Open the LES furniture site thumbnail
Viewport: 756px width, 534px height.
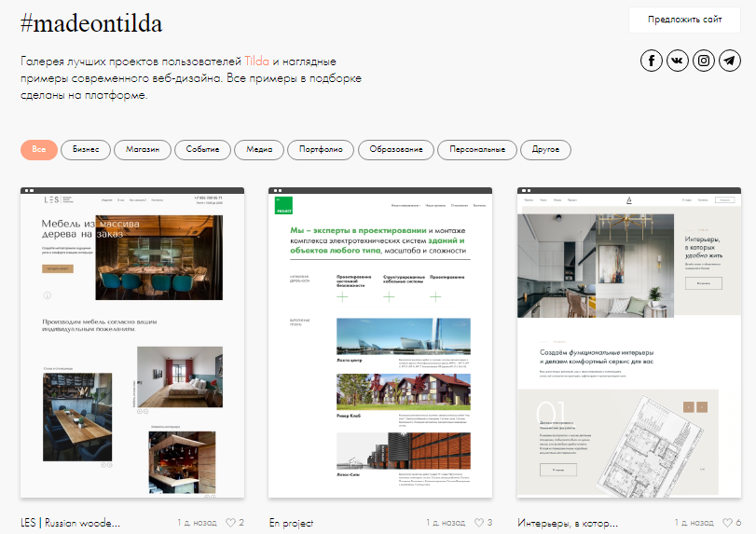point(132,345)
